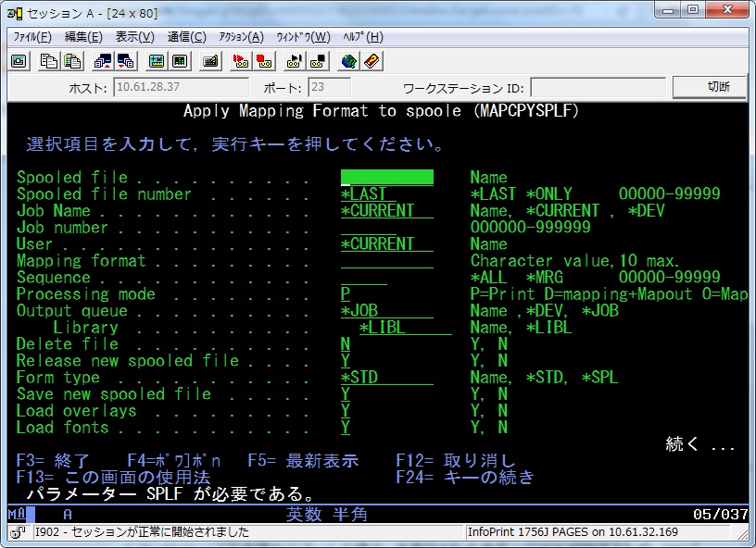
Task: Click the status bar connection icon
Action: point(19,532)
